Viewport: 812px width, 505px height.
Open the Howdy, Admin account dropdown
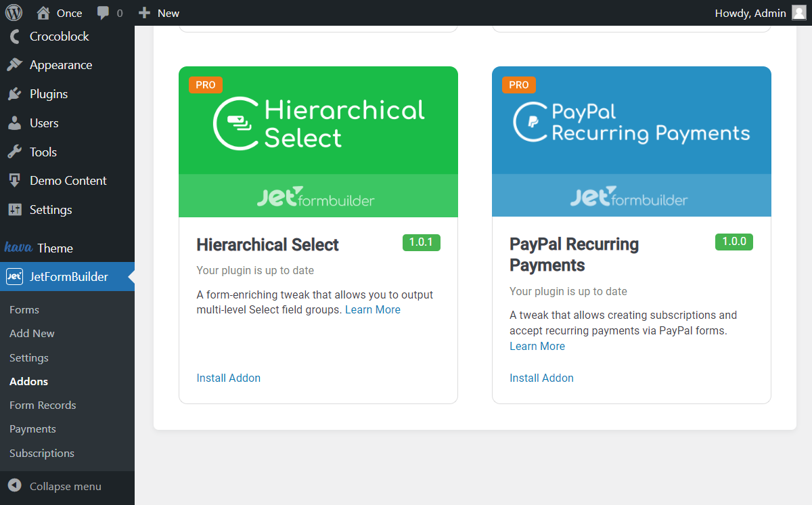click(751, 12)
